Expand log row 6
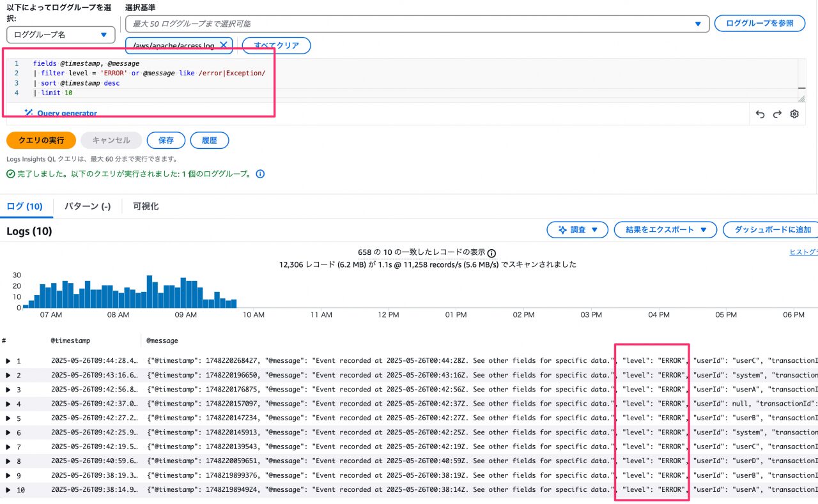 [x=8, y=432]
